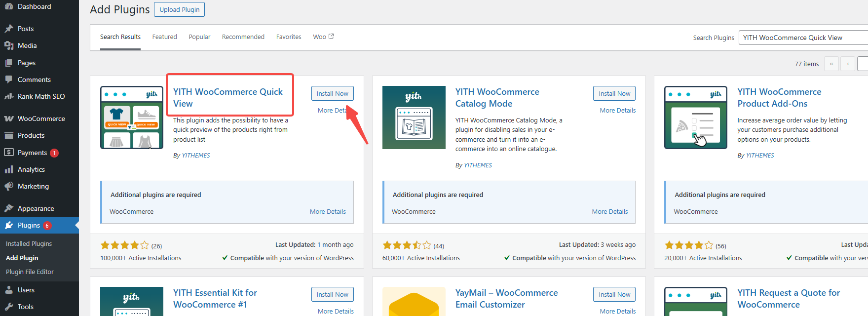Open the Payments menu item
Image resolution: width=868 pixels, height=316 pixels.
pos(32,153)
